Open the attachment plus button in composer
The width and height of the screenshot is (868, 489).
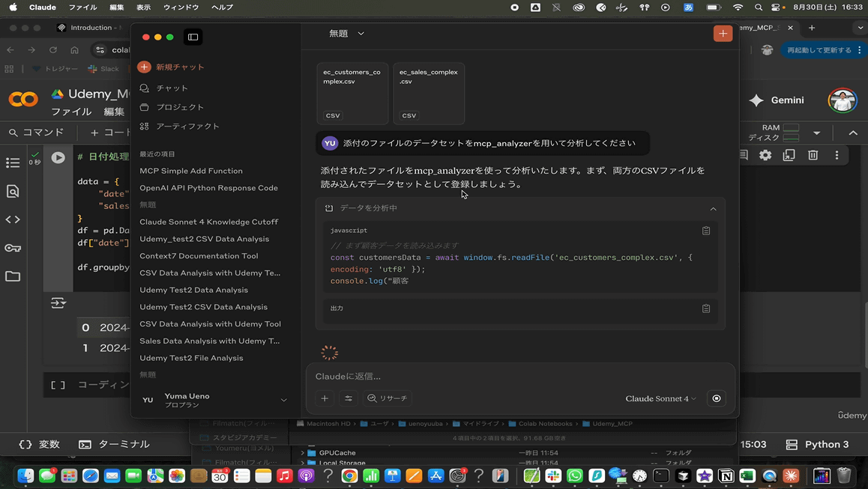coord(325,398)
